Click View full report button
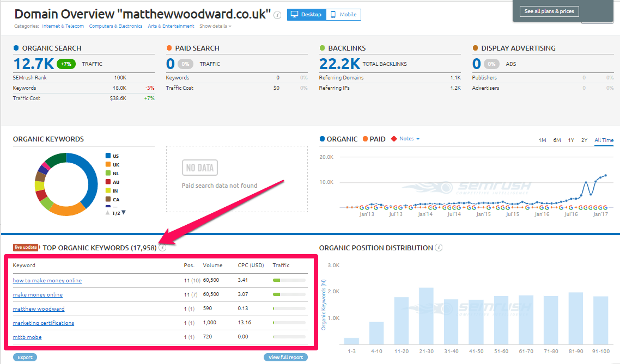This screenshot has height=364, width=620. (x=285, y=357)
